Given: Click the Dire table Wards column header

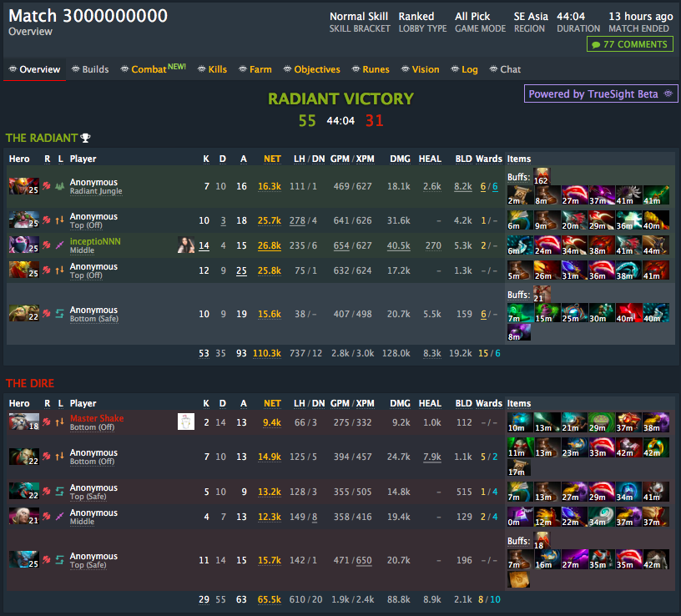Looking at the screenshot, I should 488,403.
